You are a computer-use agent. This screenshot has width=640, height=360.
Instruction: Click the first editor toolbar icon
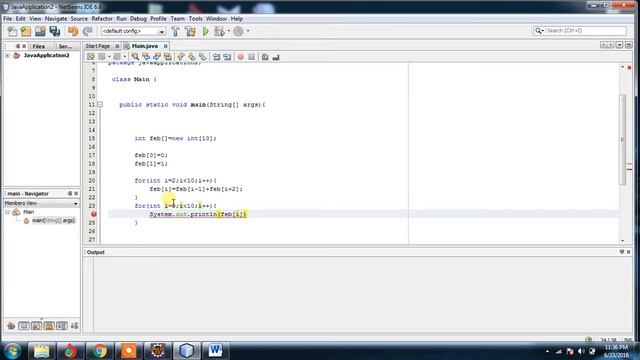pyautogui.click(x=91, y=57)
